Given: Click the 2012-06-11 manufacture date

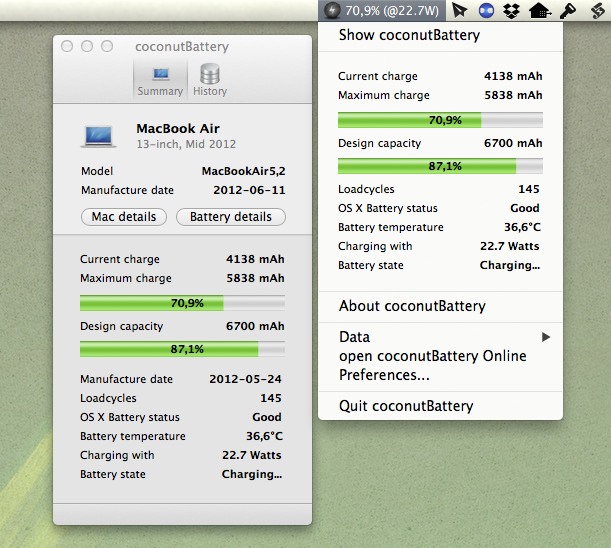Looking at the screenshot, I should pos(249,190).
